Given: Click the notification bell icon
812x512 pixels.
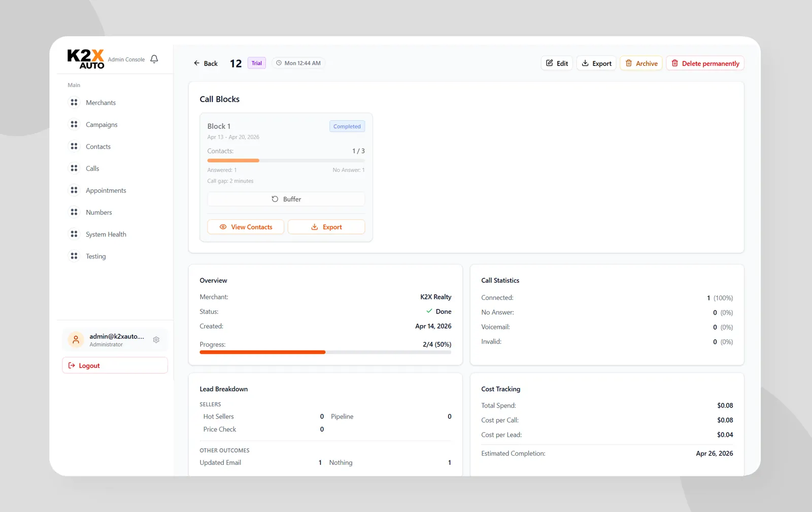Looking at the screenshot, I should point(154,59).
